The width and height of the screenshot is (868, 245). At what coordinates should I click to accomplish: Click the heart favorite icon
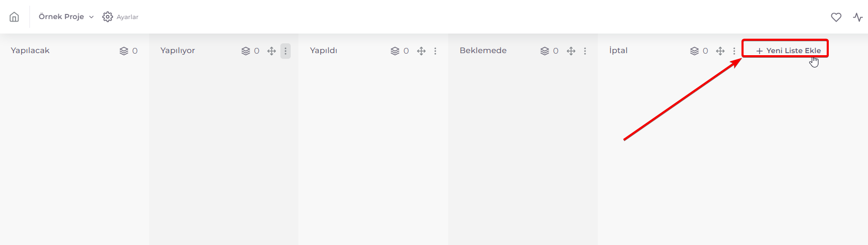[836, 17]
